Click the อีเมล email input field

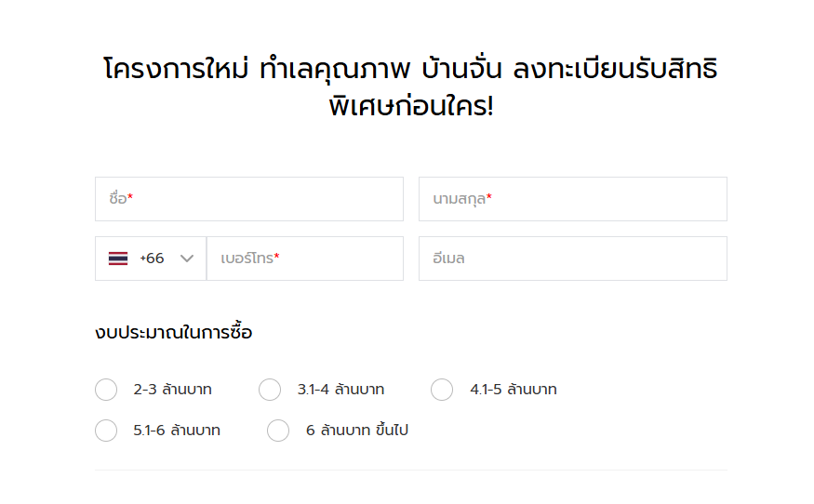(x=573, y=259)
